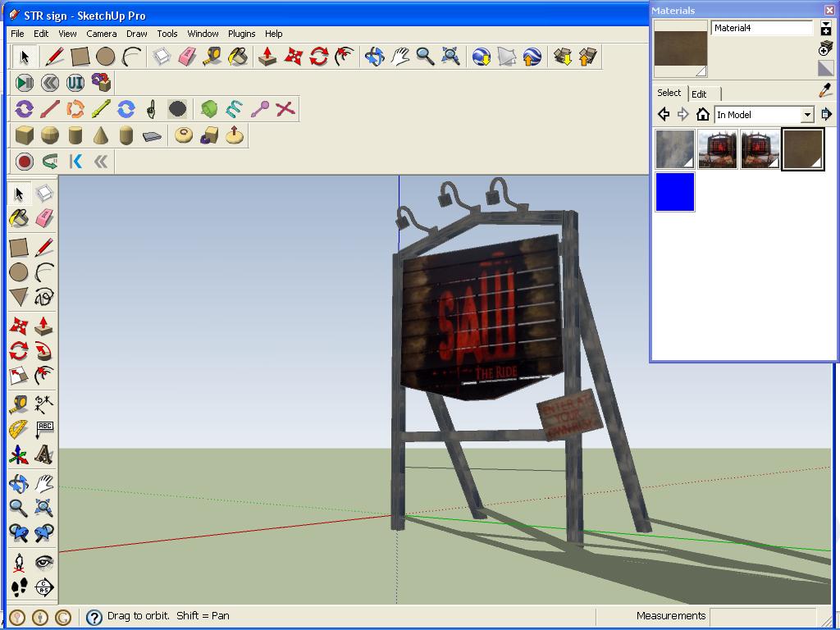Select the Rotate tool in top toolbar
Image resolution: width=840 pixels, height=630 pixels.
coord(319,57)
